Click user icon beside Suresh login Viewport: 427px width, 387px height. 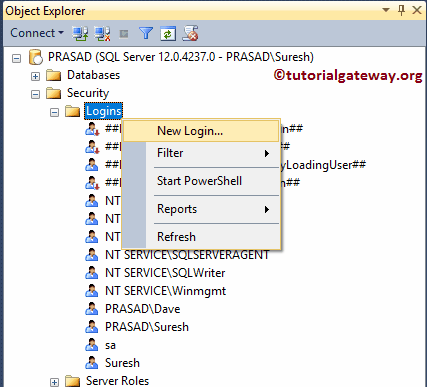coord(92,363)
